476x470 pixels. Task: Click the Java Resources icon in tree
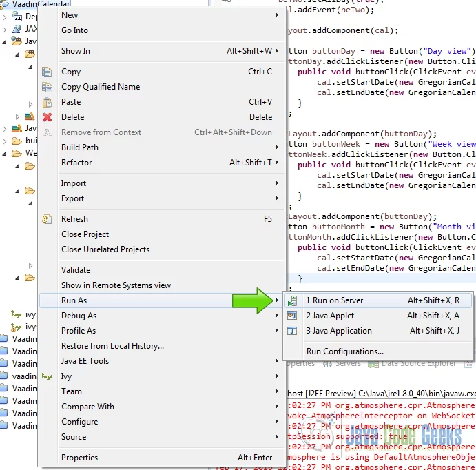coord(17,41)
